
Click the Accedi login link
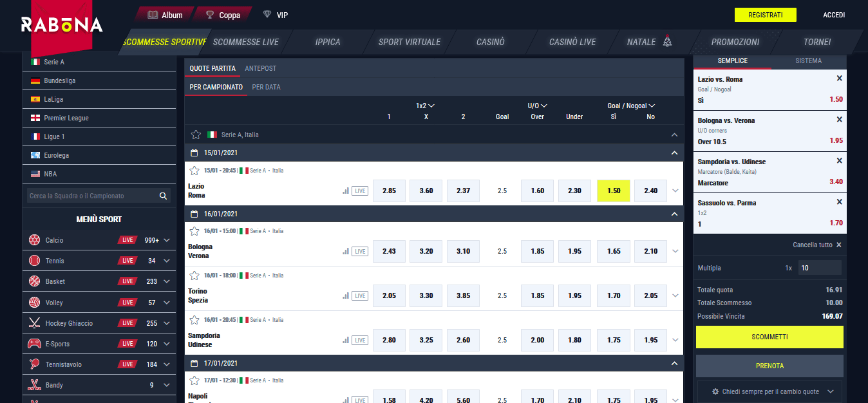tap(834, 15)
